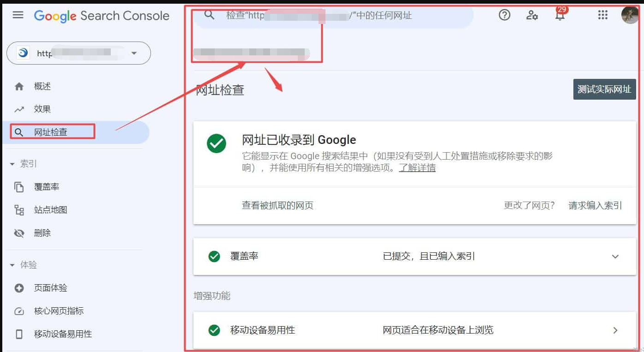This screenshot has width=644, height=352.
Task: Open the user permissions settings icon
Action: point(532,15)
